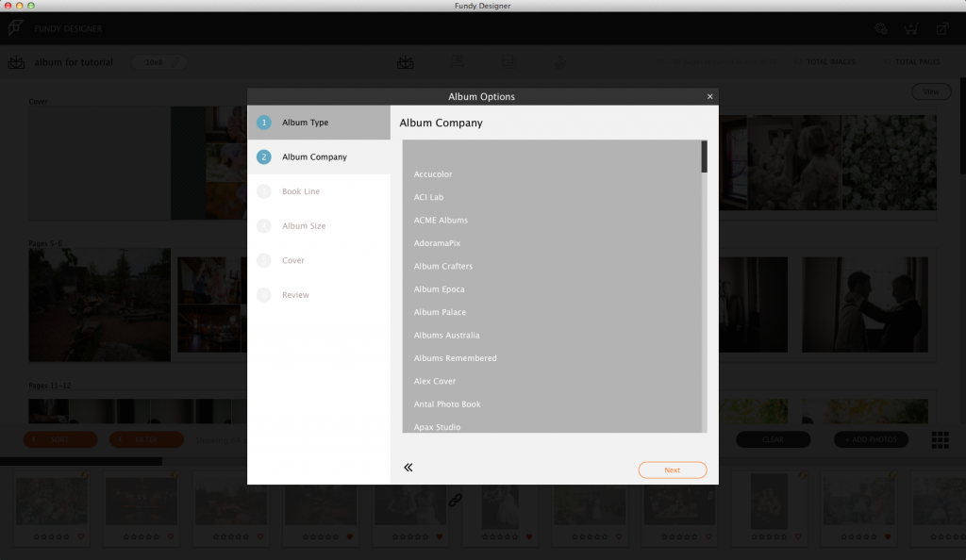Open the Cover step
The height and width of the screenshot is (560, 966).
319,260
